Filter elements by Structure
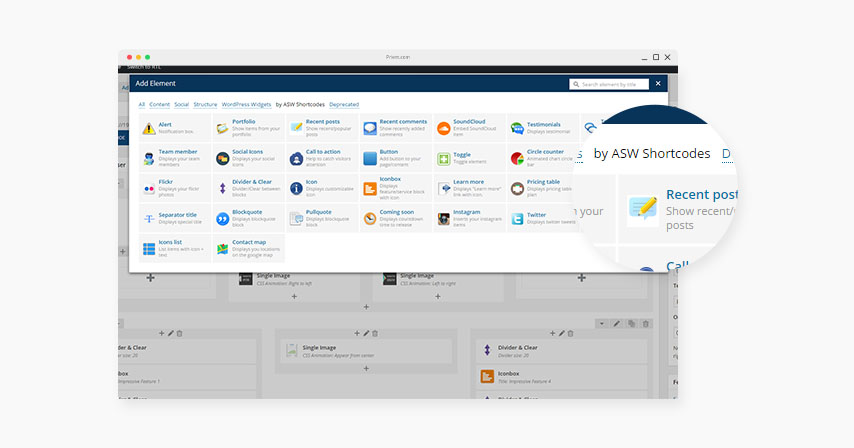Screen dimensions: 854x448 [205, 105]
